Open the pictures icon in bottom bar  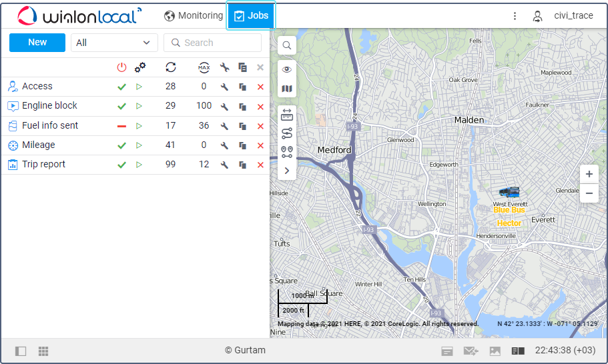[x=495, y=351]
